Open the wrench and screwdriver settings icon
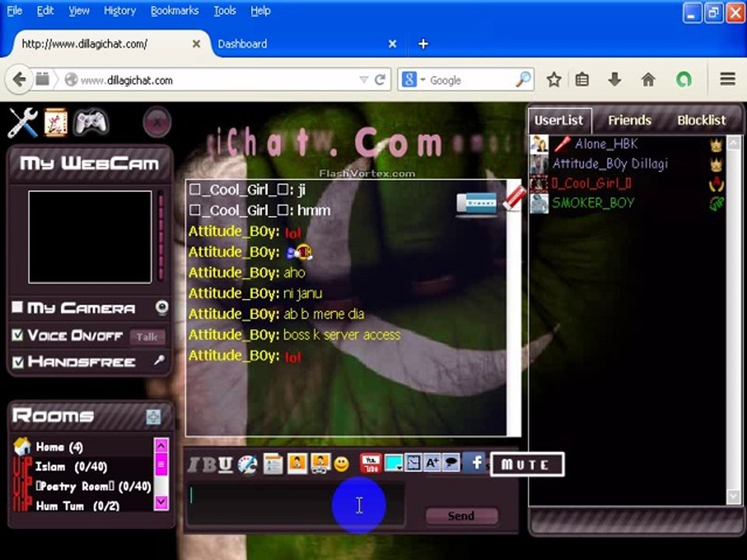747x560 pixels. coord(23,122)
